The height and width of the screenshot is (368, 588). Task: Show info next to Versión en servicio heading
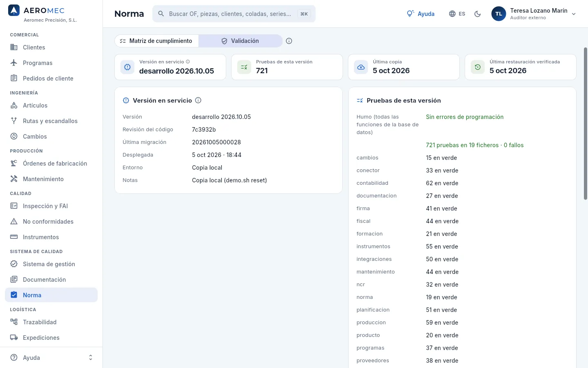pyautogui.click(x=198, y=100)
